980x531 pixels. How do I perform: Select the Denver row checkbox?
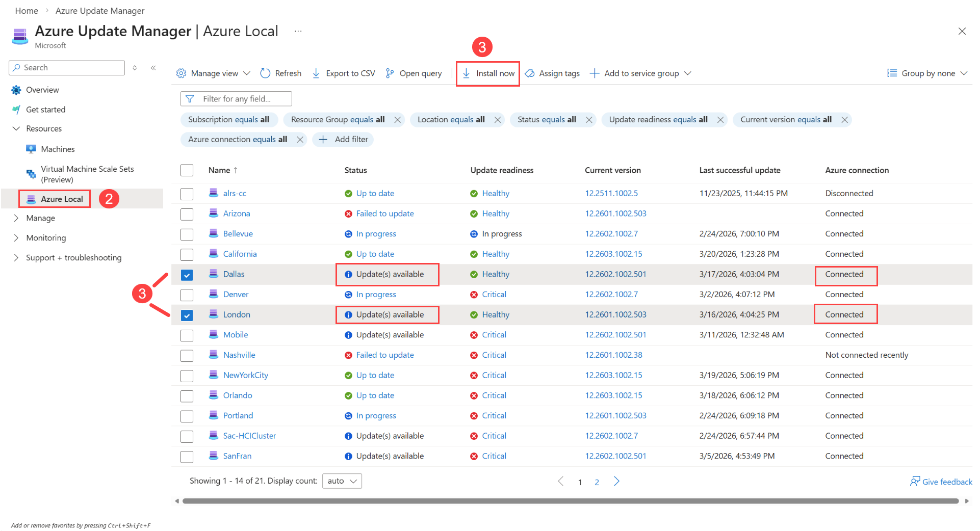(x=187, y=295)
